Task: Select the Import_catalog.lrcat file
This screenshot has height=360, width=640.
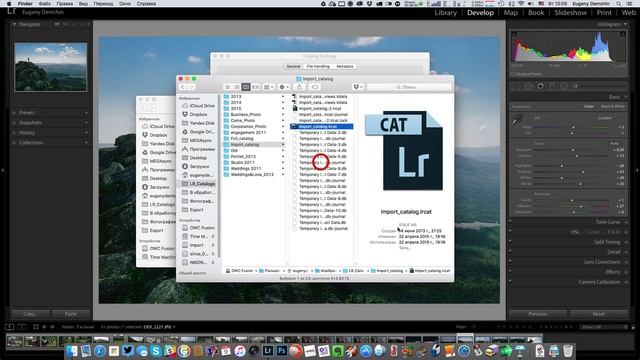Action: click(322, 127)
